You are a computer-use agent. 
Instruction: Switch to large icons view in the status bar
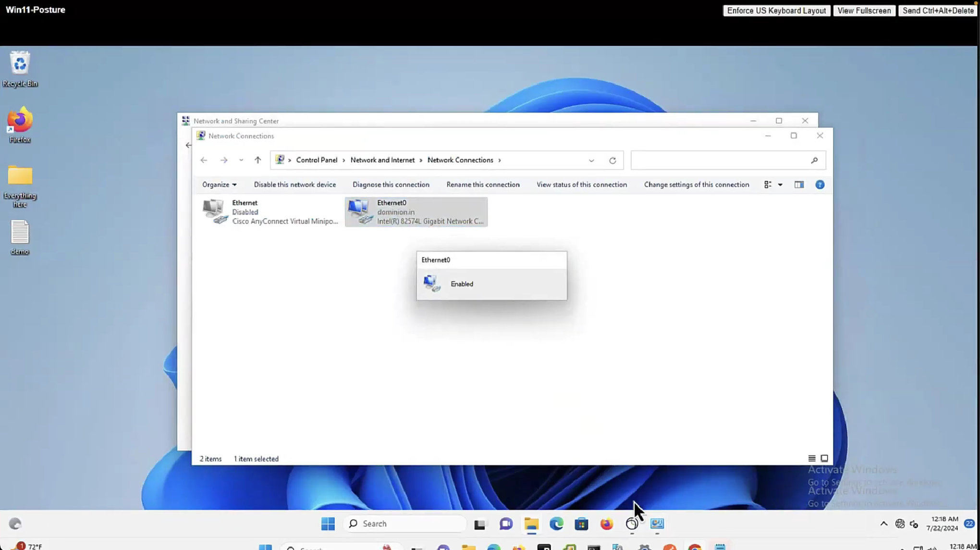pyautogui.click(x=824, y=459)
